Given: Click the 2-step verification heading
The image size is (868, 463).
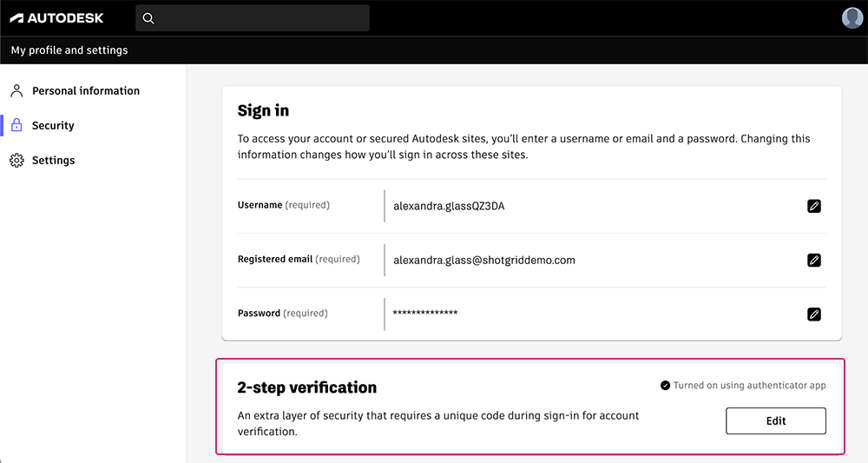Looking at the screenshot, I should coord(307,387).
